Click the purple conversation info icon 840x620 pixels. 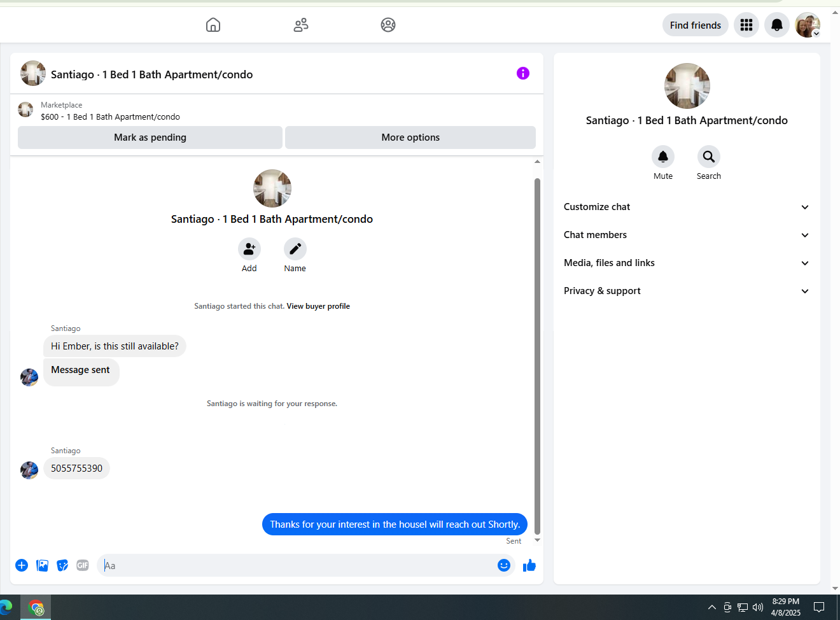tap(523, 73)
